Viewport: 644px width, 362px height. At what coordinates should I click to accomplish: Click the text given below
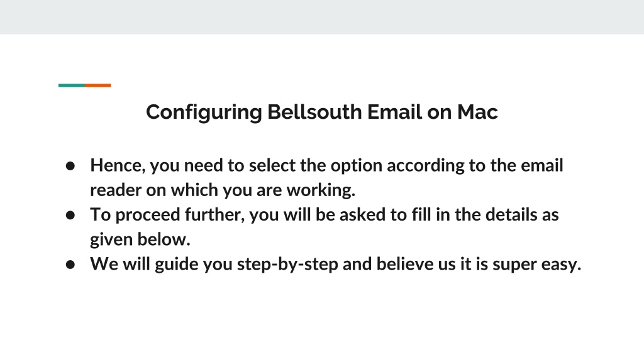click(140, 239)
